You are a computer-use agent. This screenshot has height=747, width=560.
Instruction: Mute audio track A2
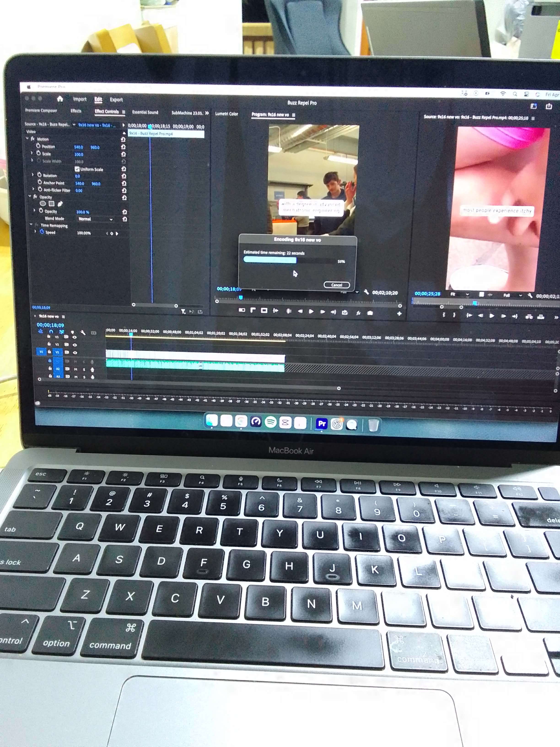click(76, 369)
